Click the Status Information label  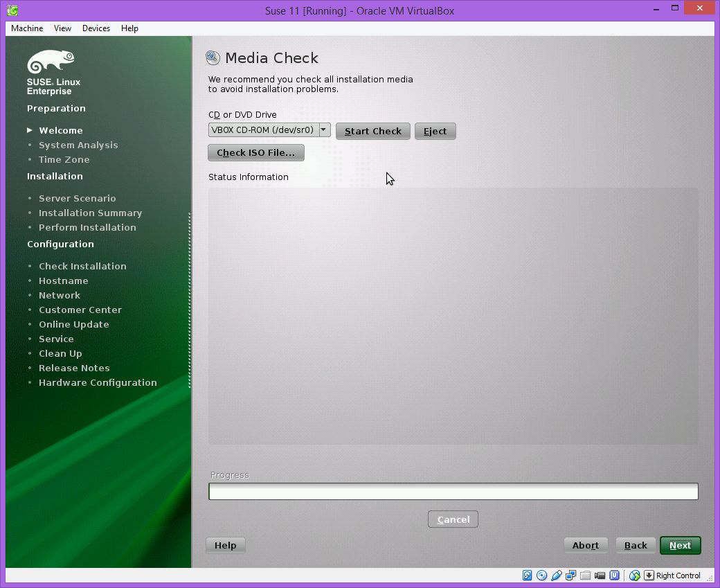tap(249, 177)
